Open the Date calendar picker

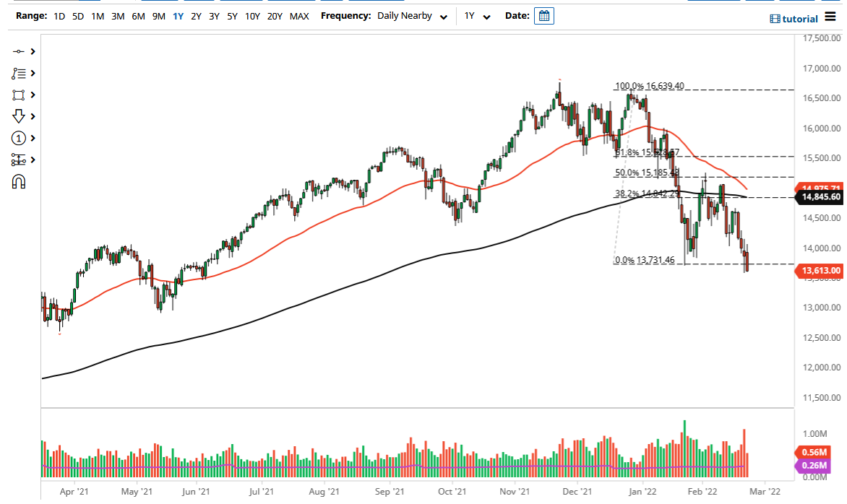click(x=543, y=15)
